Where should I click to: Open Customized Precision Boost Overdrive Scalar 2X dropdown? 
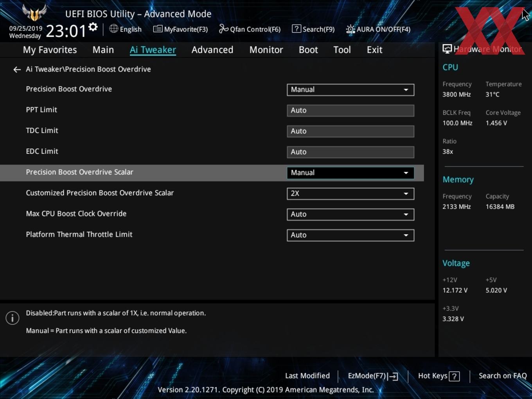point(350,194)
